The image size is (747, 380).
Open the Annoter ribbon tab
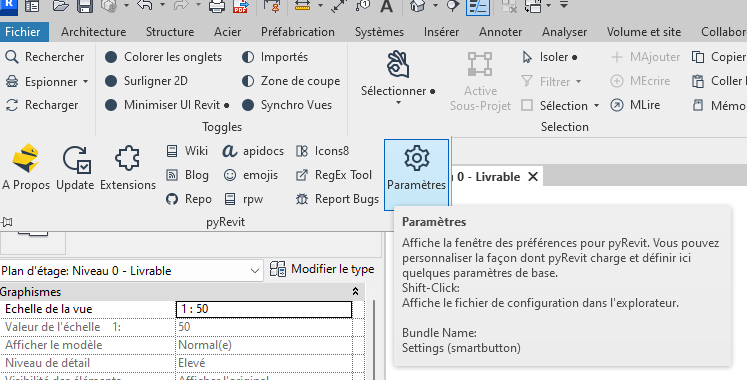[x=500, y=32]
